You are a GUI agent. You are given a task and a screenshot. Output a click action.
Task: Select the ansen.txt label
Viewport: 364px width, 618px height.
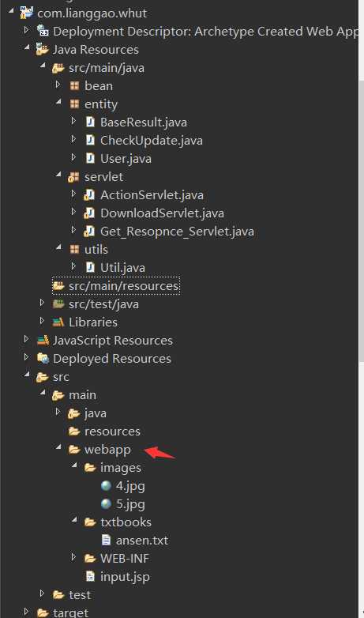point(142,540)
